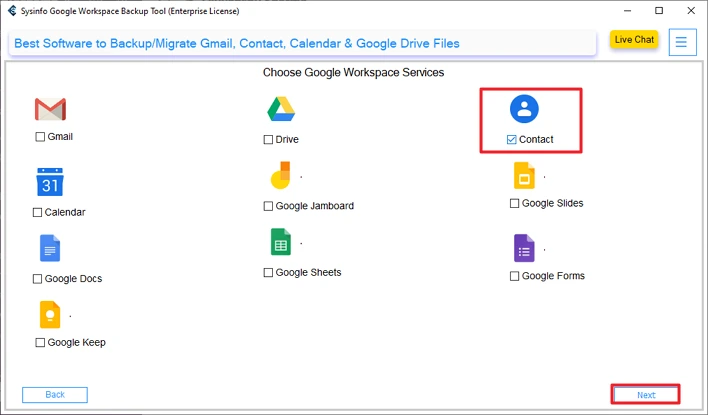This screenshot has width=708, height=415.
Task: Click the blue Google Docs icon
Action: [x=50, y=248]
